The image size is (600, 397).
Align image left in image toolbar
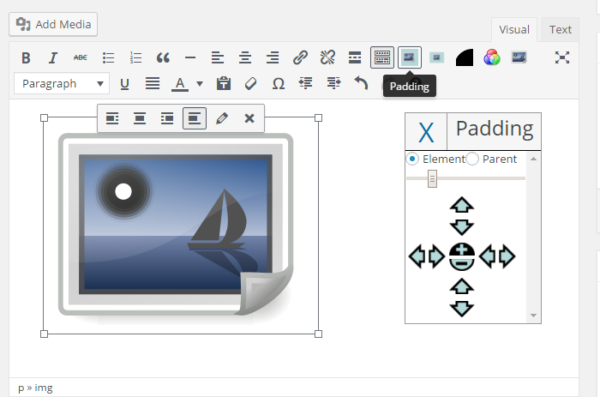pyautogui.click(x=112, y=118)
